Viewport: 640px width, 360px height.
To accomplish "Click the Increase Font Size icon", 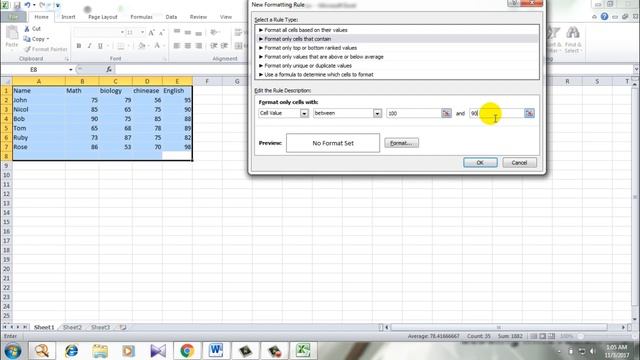I will click(151, 33).
